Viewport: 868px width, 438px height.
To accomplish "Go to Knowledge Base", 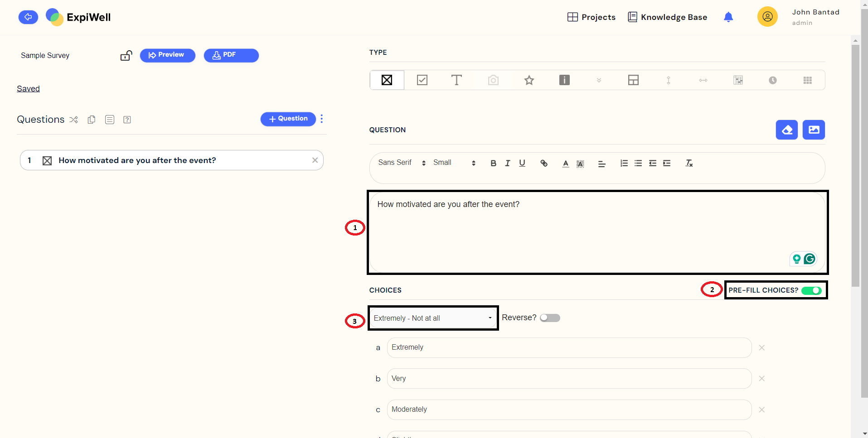I will pyautogui.click(x=667, y=17).
